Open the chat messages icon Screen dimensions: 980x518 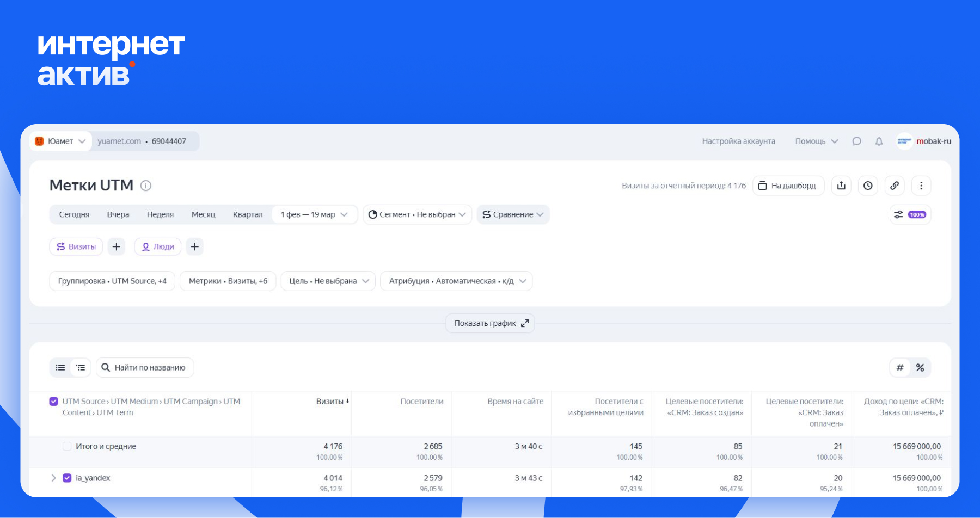pyautogui.click(x=856, y=141)
